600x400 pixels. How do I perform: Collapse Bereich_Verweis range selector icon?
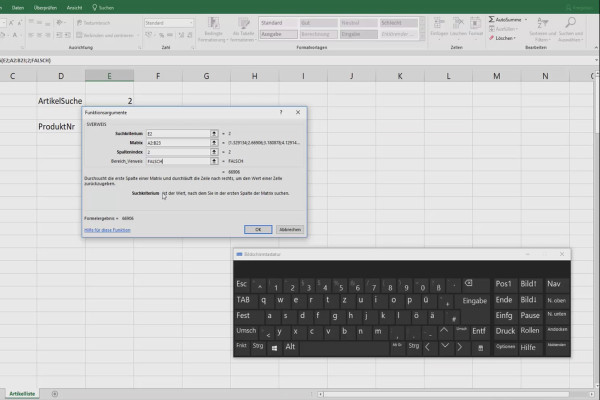[214, 161]
